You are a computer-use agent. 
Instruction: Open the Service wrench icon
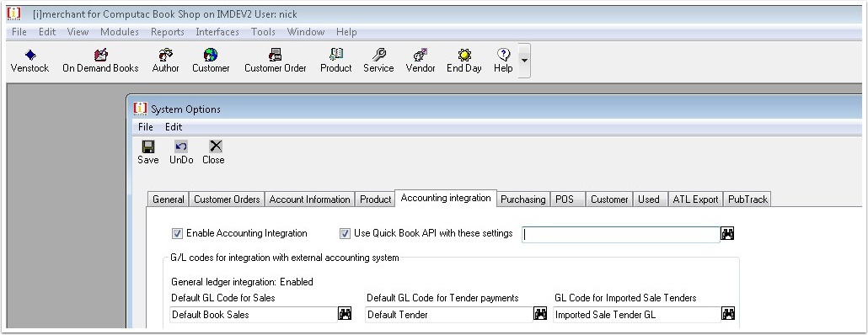pyautogui.click(x=378, y=61)
